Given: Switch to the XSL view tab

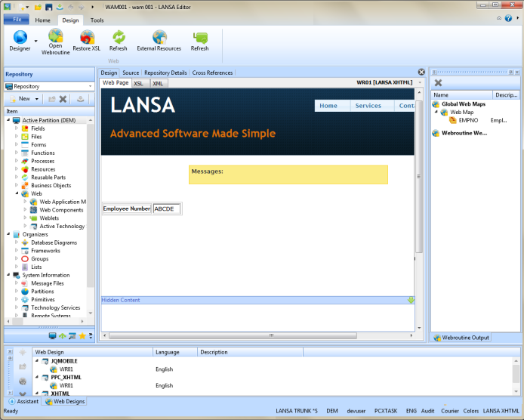Looking at the screenshot, I should click(x=139, y=84).
